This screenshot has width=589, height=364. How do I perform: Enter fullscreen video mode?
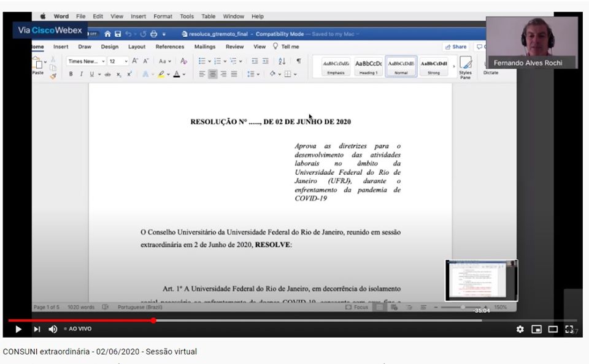(569, 329)
